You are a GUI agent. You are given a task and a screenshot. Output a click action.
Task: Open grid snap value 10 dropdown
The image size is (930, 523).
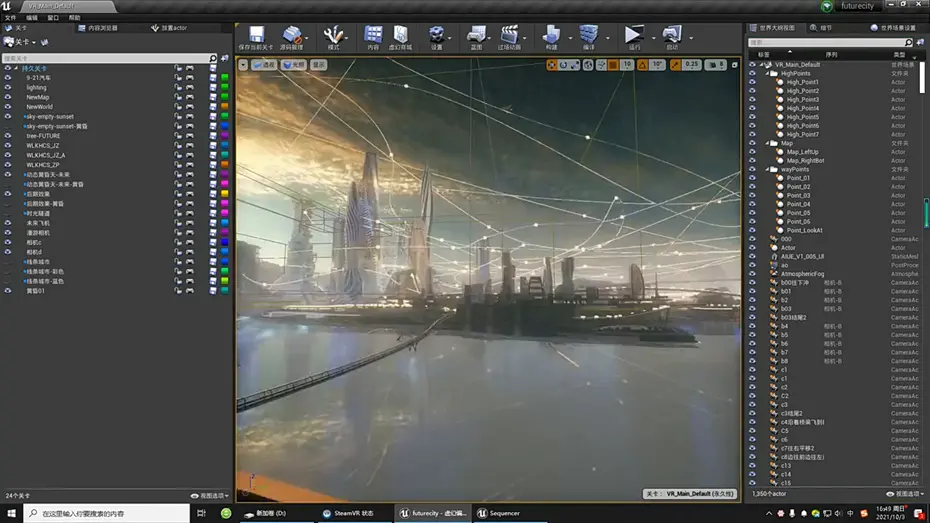pyautogui.click(x=626, y=65)
